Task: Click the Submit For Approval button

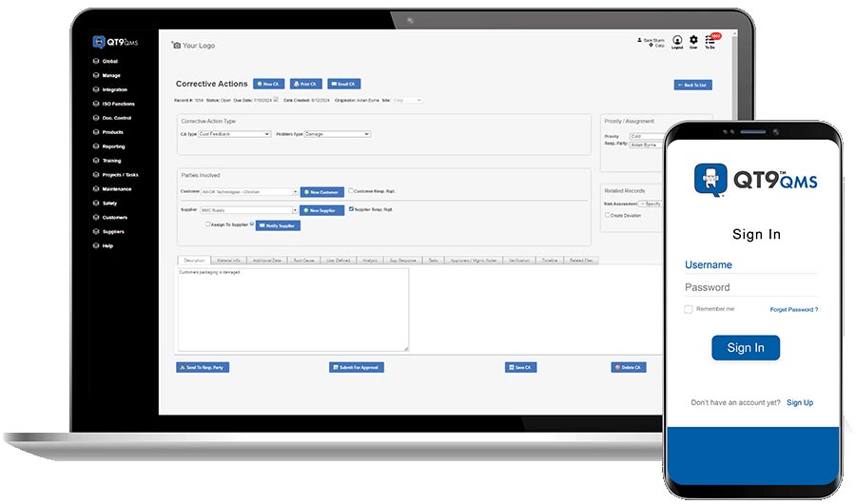Action: pyautogui.click(x=357, y=367)
